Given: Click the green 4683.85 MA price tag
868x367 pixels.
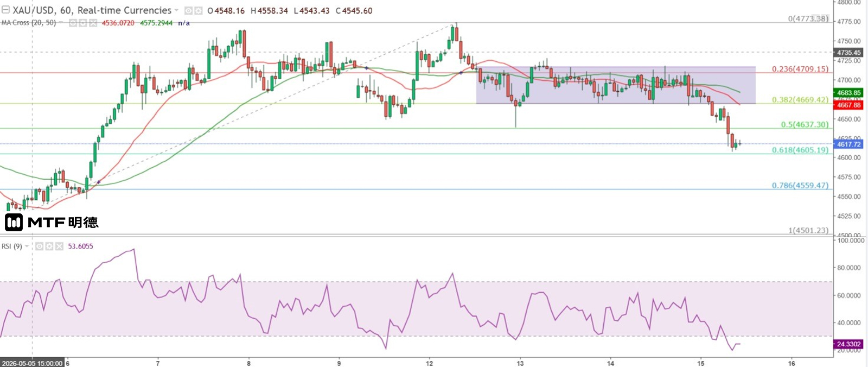Looking at the screenshot, I should [848, 93].
